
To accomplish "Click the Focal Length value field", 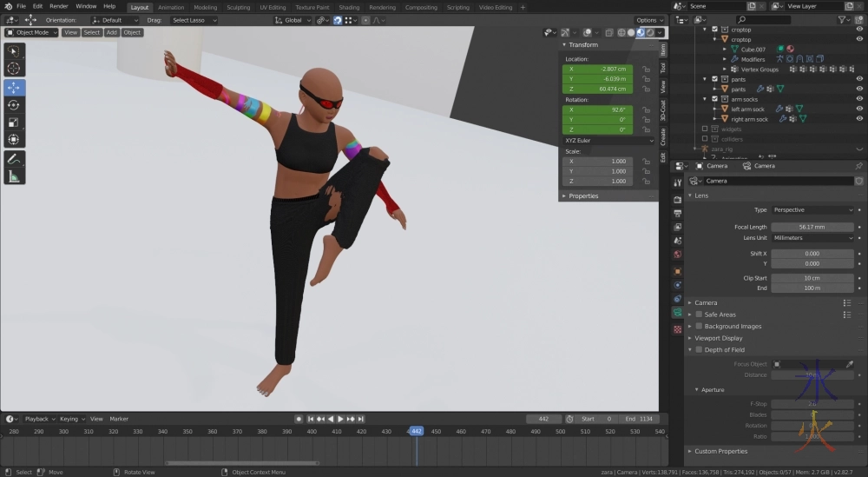I will coord(812,227).
